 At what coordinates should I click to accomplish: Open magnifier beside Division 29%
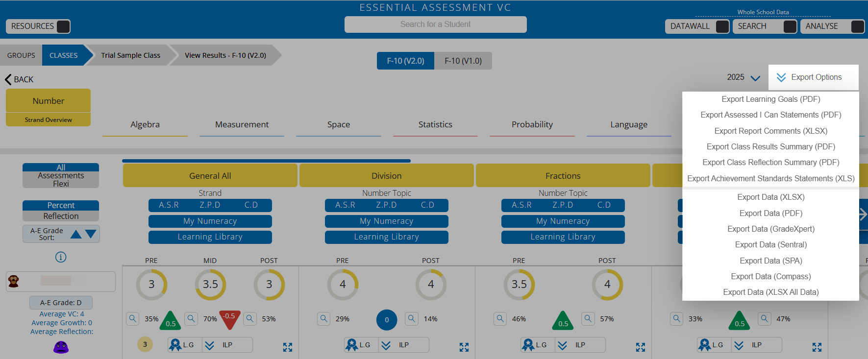coord(324,319)
